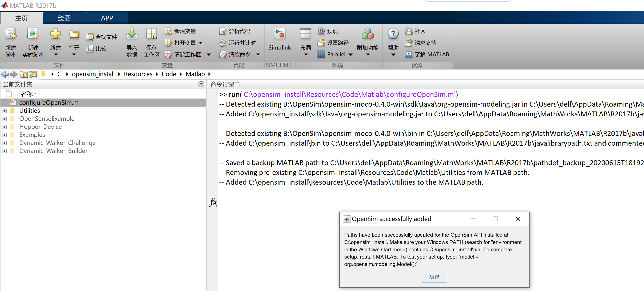Image resolution: width=644 pixels, height=291 pixels.
Task: Expand the Utilities folder tree node
Action: tap(4, 110)
